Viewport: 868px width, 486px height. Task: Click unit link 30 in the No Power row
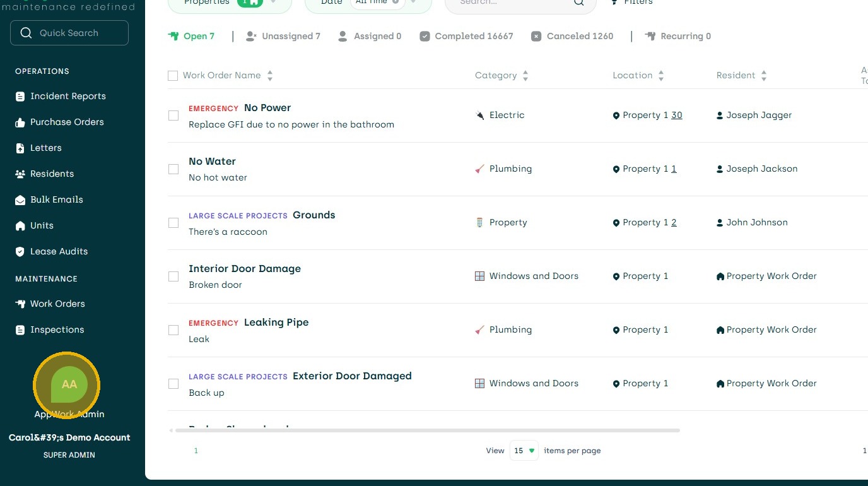(x=677, y=116)
